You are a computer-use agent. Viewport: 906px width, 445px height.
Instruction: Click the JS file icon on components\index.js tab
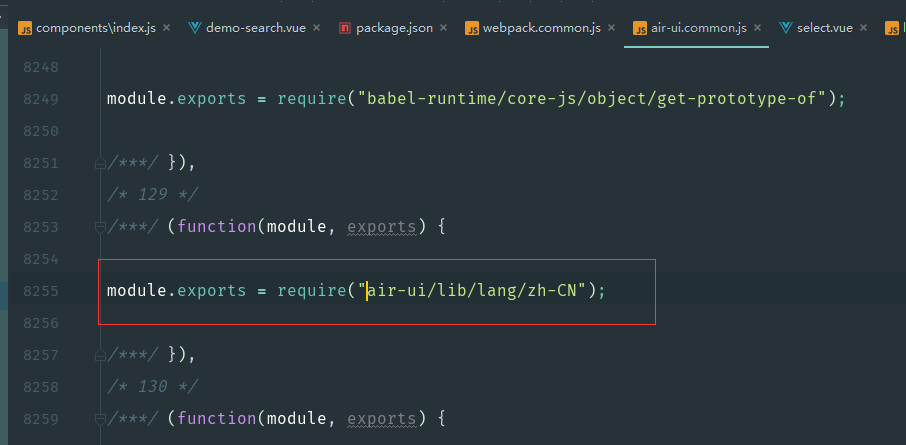pos(25,28)
